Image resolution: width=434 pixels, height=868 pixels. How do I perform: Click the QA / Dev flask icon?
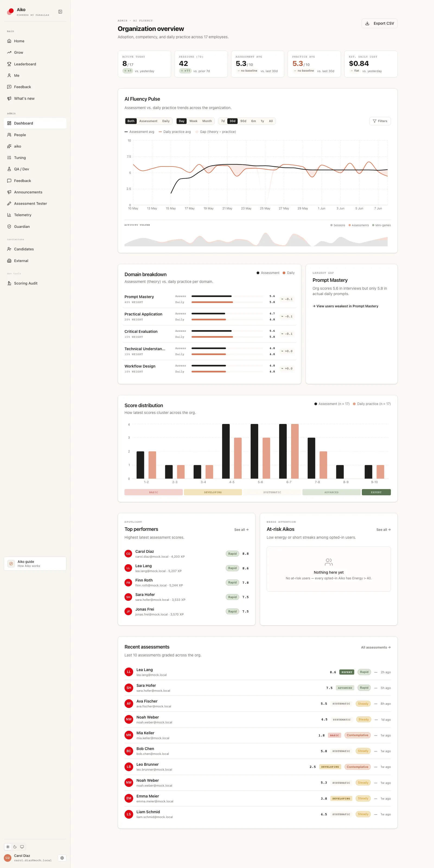pyautogui.click(x=9, y=169)
